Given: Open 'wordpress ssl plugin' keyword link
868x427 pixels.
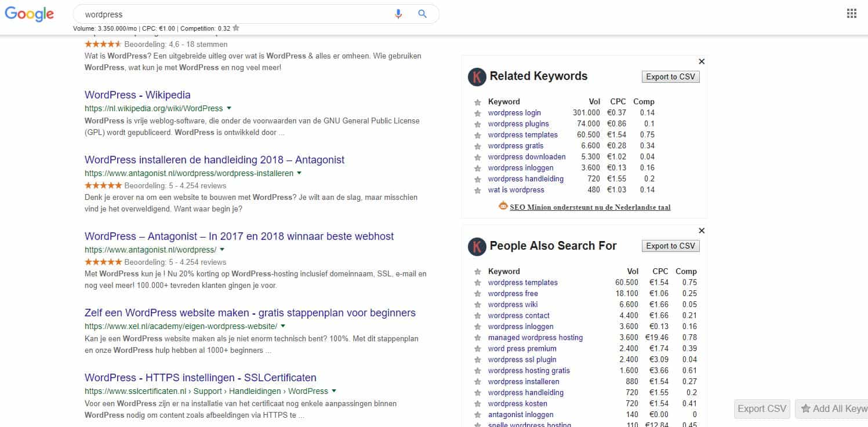Looking at the screenshot, I should click(x=522, y=360).
